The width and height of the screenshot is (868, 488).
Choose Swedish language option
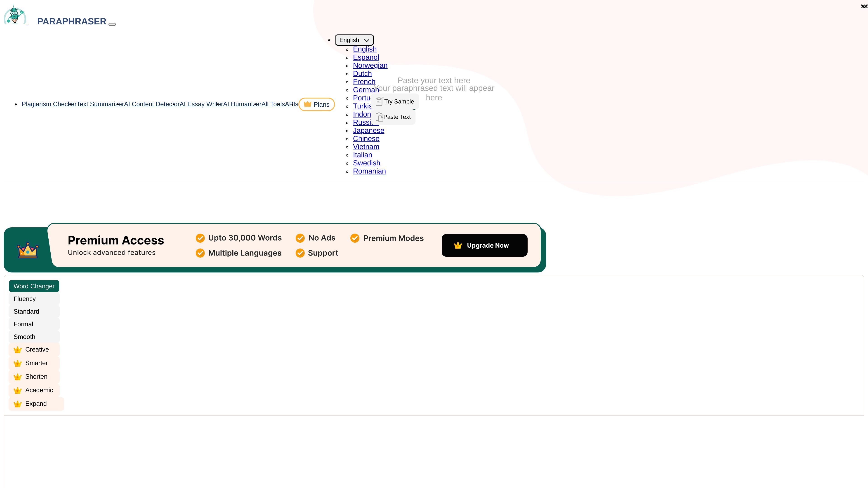[x=366, y=163]
